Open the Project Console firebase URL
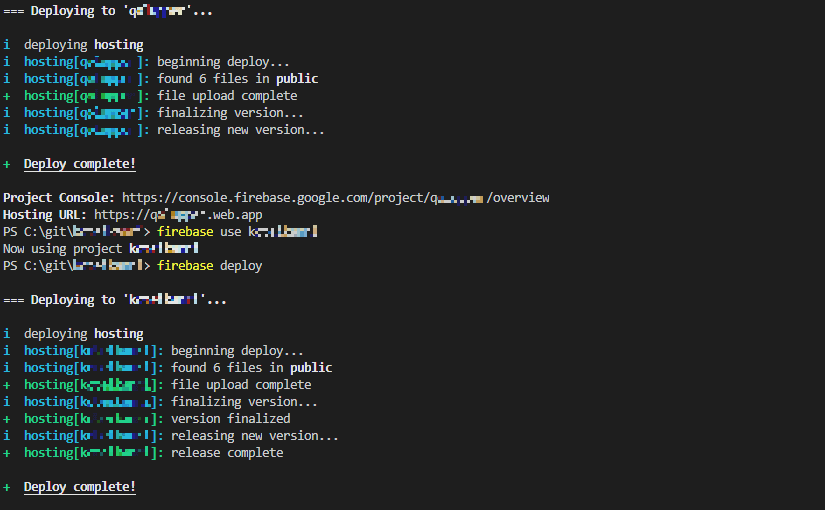825x510 pixels. (x=336, y=198)
